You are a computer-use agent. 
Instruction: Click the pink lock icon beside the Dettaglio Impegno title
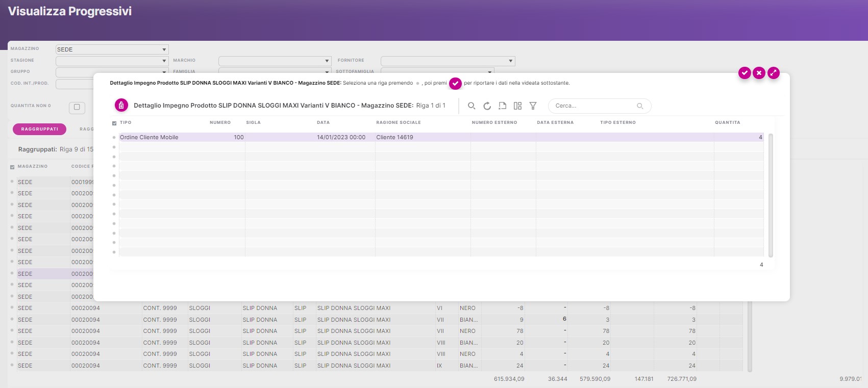[121, 105]
